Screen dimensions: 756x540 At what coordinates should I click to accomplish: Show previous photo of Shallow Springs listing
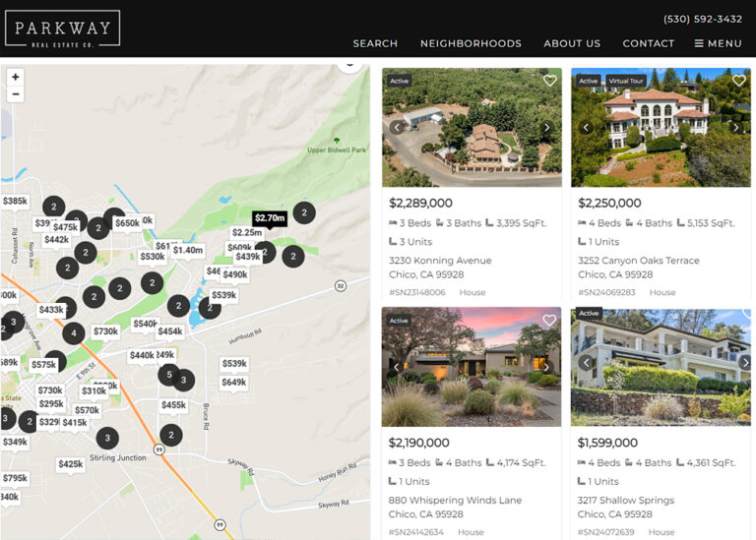[x=586, y=363]
